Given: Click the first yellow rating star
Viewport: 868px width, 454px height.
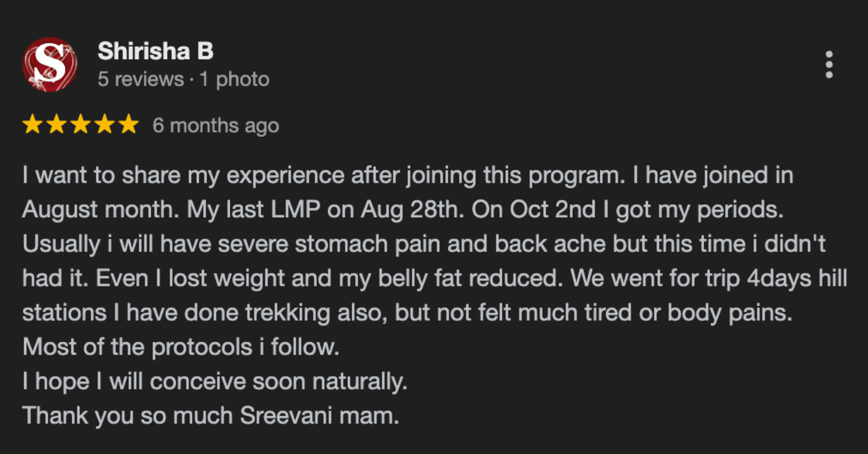Looking at the screenshot, I should tap(32, 125).
